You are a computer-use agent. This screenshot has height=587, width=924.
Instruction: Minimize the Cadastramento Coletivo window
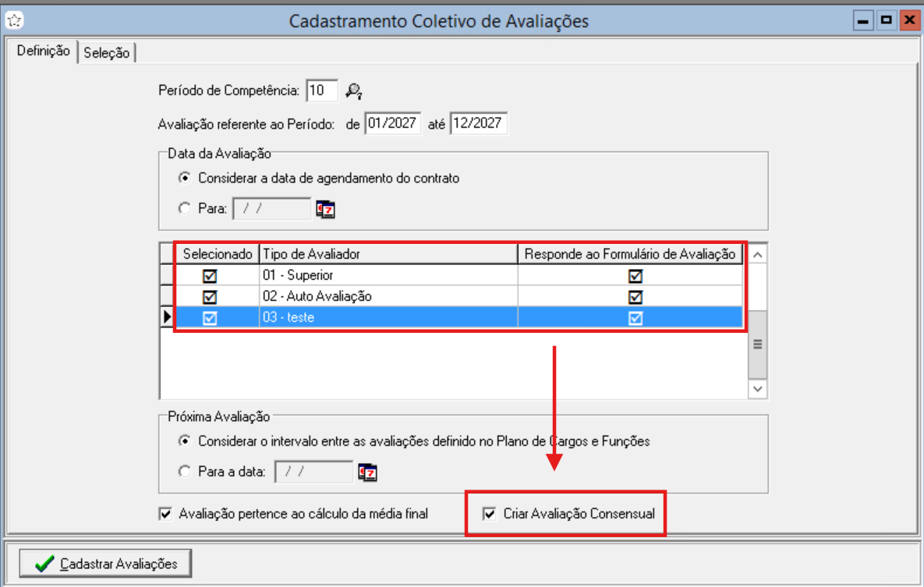coord(862,21)
